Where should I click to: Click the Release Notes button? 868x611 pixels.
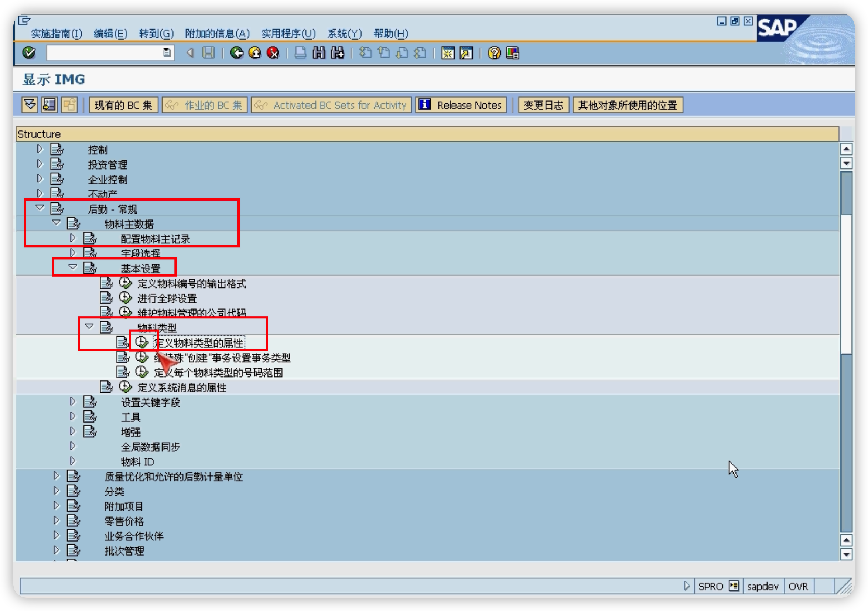coord(461,105)
